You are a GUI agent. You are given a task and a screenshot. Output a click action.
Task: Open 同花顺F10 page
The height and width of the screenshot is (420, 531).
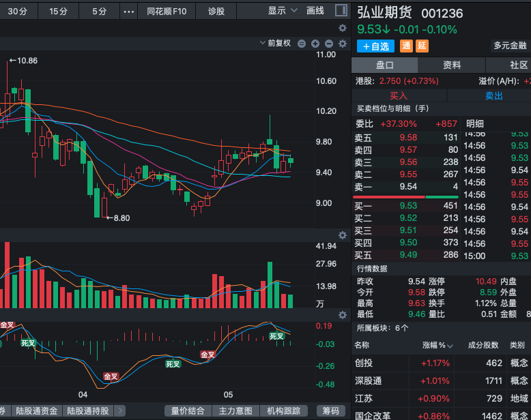[x=167, y=12]
